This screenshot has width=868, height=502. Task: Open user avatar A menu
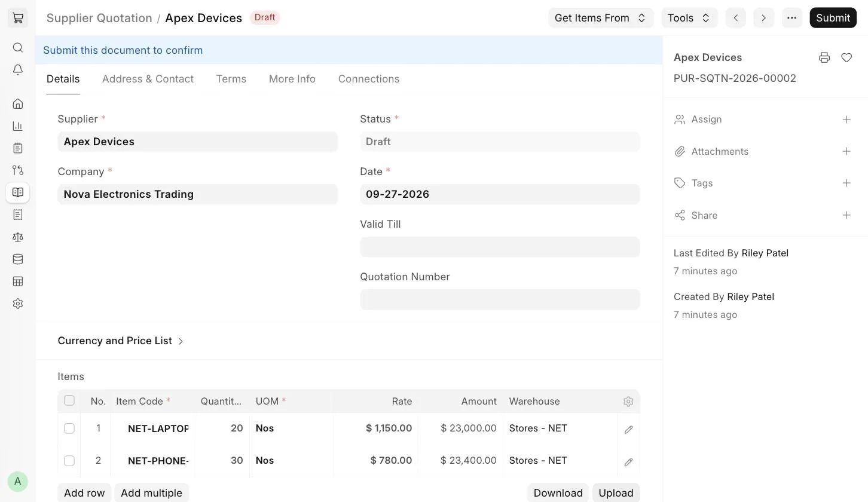point(18,481)
